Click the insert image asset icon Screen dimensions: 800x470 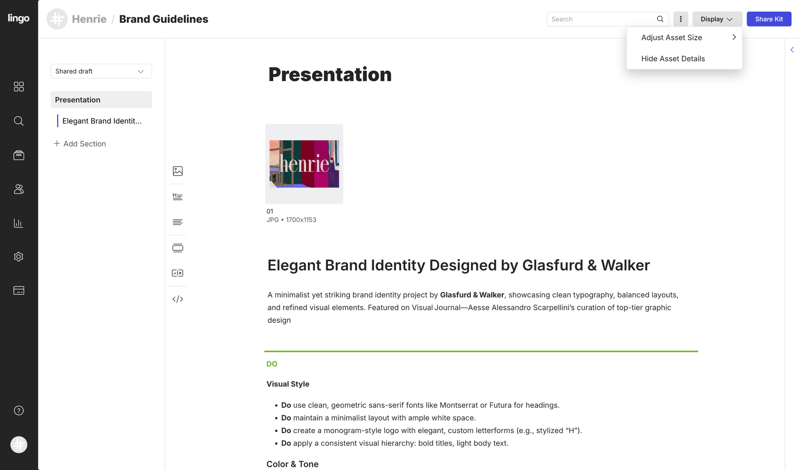[177, 171]
